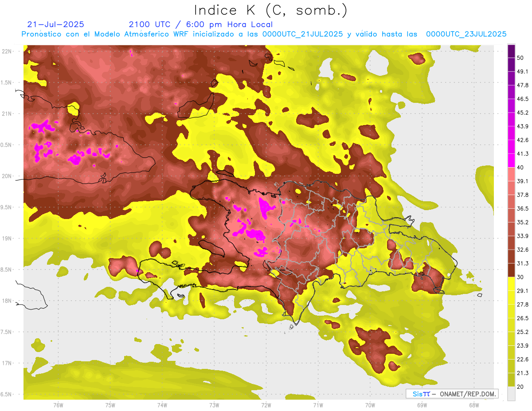This screenshot has height=411, width=532.
Task: Click the '25.2' color scale value
Action: point(523,332)
